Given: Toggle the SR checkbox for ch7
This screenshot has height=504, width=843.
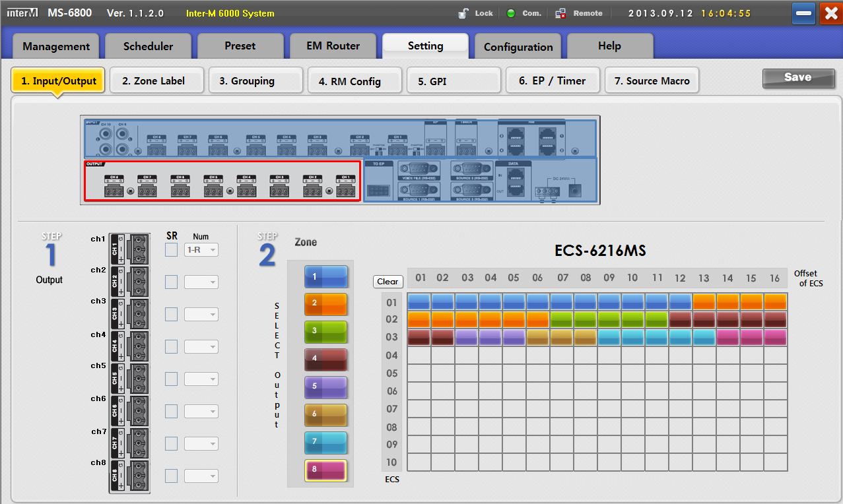Looking at the screenshot, I should [x=171, y=444].
